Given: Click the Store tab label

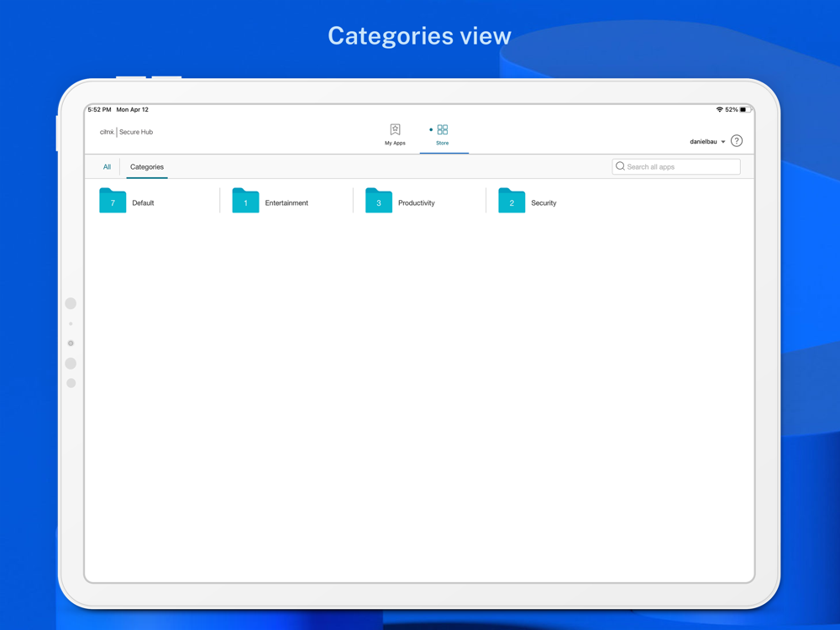Looking at the screenshot, I should coord(443,143).
